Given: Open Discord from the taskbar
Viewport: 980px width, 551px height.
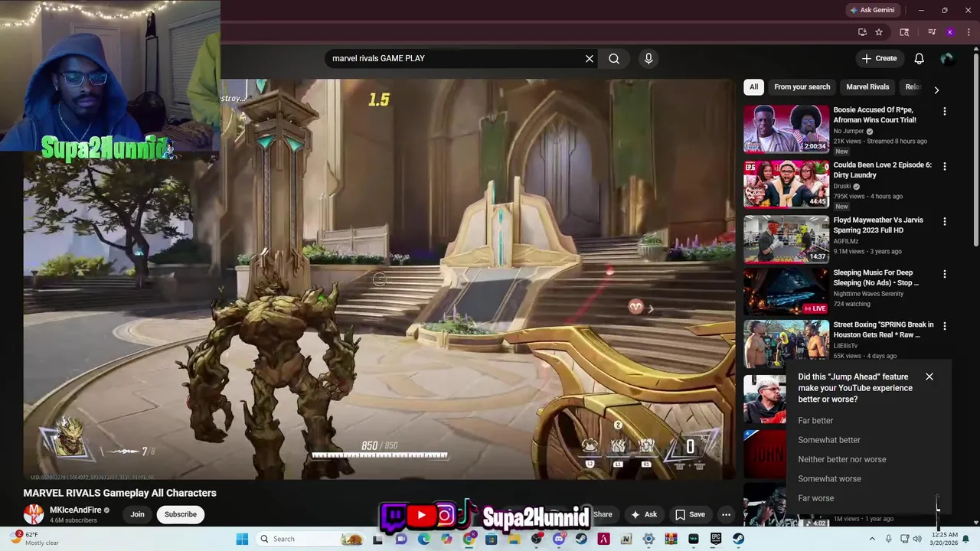Looking at the screenshot, I should pos(559,539).
